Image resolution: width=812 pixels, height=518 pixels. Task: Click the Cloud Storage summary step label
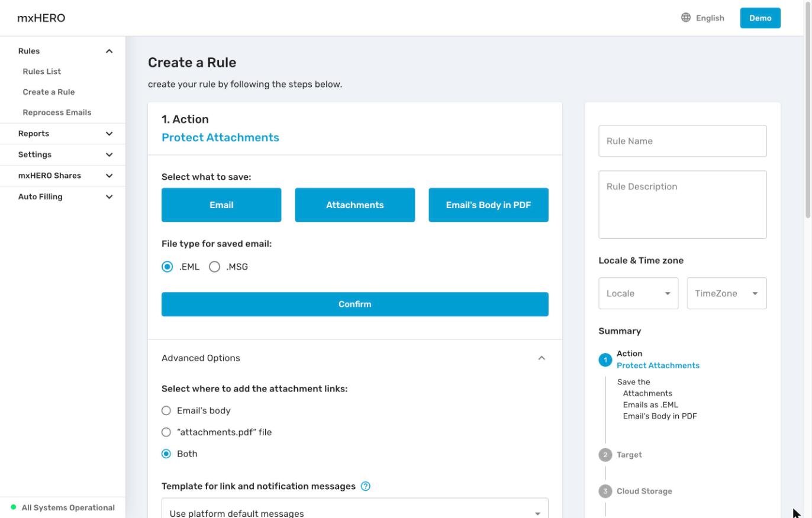pyautogui.click(x=644, y=491)
